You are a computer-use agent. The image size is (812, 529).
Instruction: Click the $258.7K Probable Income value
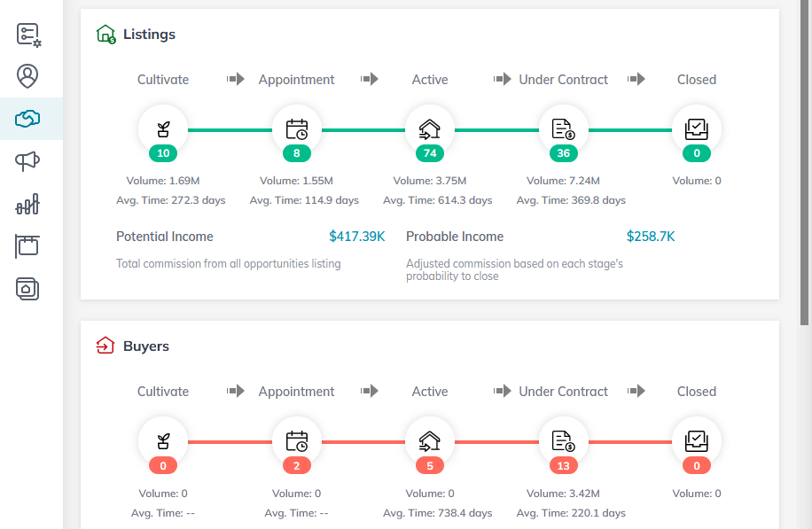[x=651, y=237]
